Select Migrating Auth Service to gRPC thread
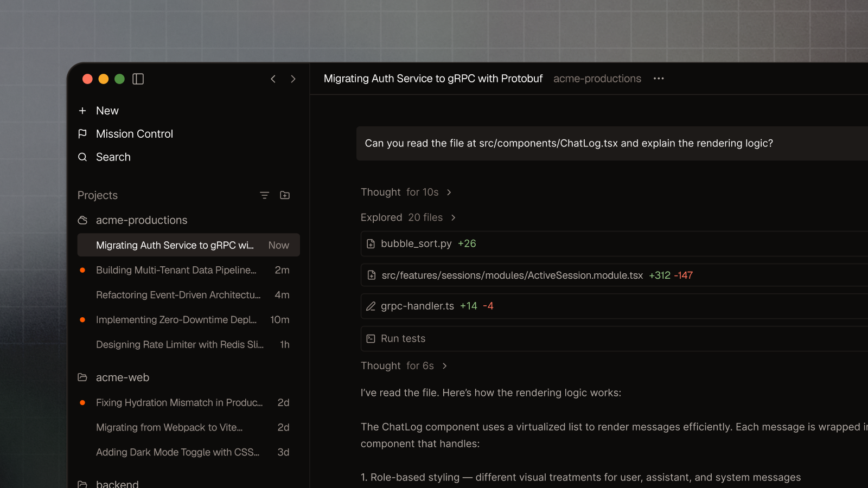Image resolution: width=868 pixels, height=488 pixels. [189, 245]
